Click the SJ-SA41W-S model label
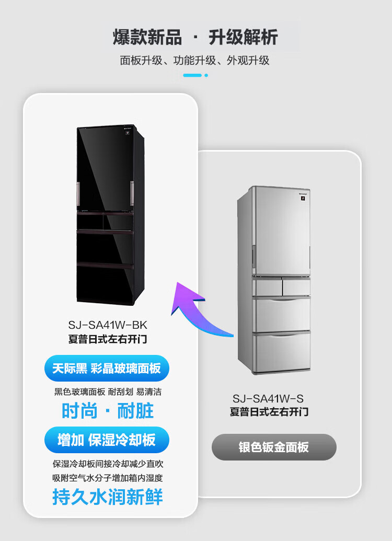 268,399
